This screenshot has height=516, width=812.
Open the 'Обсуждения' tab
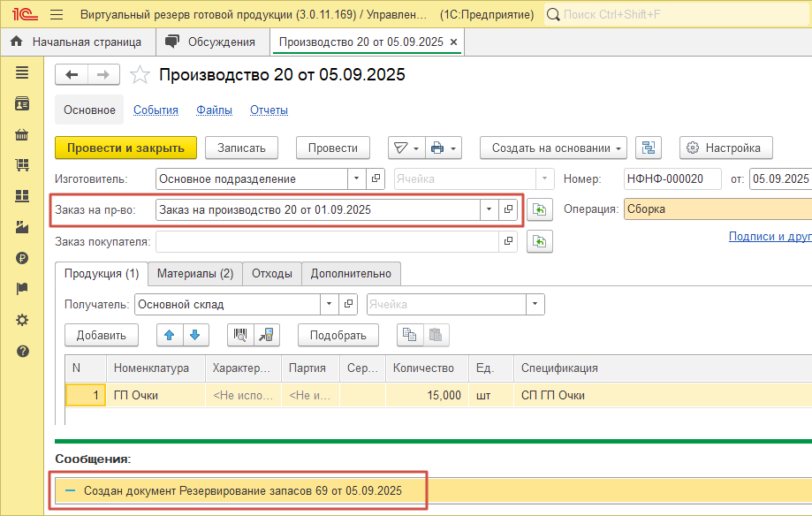[x=212, y=42]
